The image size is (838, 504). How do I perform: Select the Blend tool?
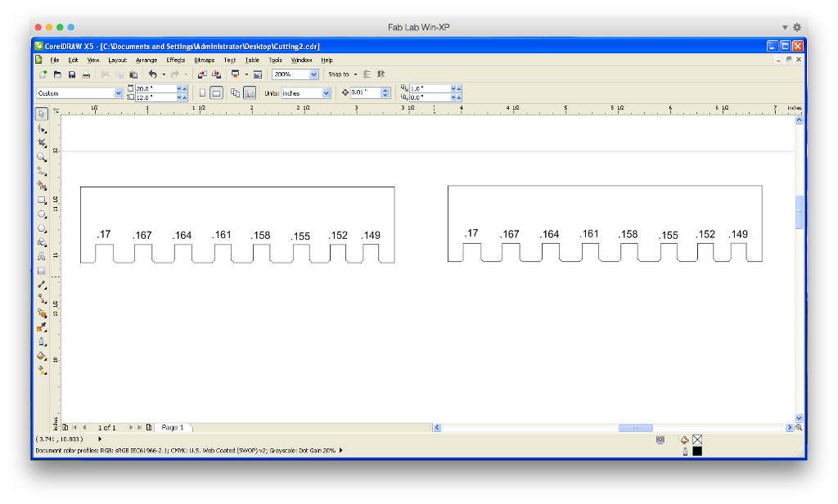[42, 313]
